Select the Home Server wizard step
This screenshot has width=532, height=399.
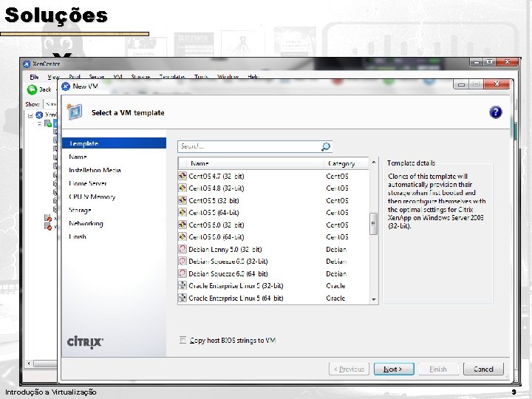point(87,183)
